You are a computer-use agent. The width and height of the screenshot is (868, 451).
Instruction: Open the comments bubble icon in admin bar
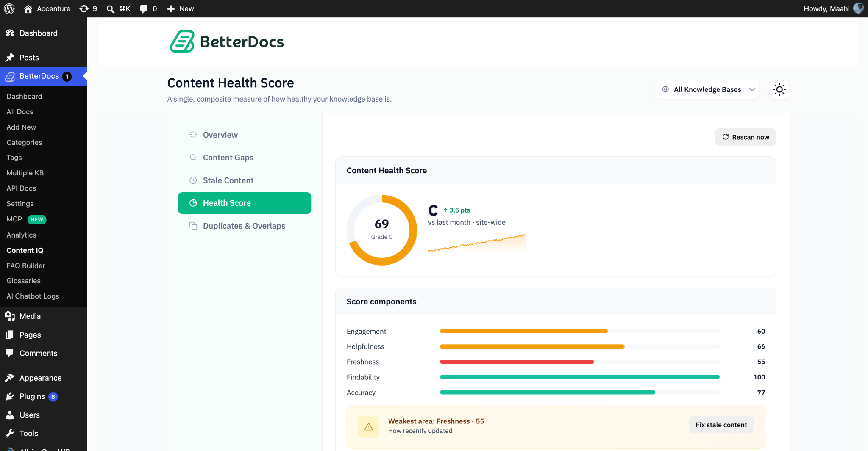[144, 9]
